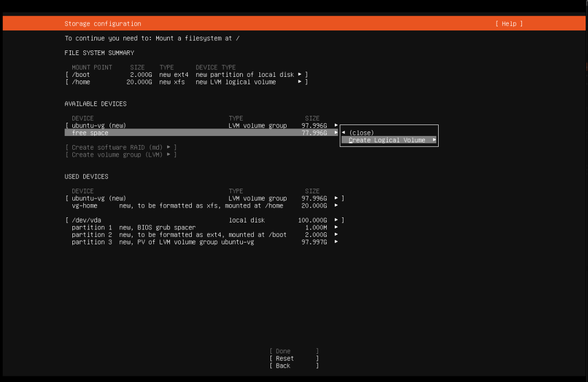This screenshot has width=588, height=382.
Task: Open options for partition 2 mounted at /boot
Action: click(336, 234)
